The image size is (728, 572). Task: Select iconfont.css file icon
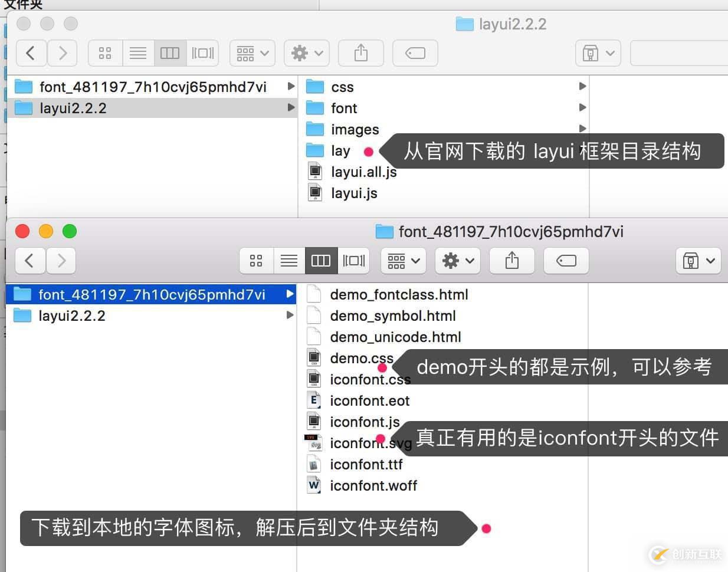pyautogui.click(x=314, y=379)
